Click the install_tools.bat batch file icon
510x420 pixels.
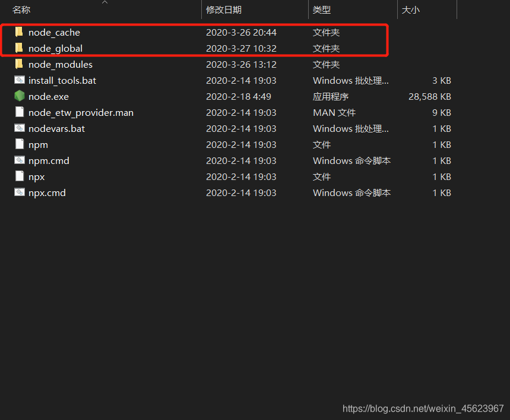[x=20, y=80]
